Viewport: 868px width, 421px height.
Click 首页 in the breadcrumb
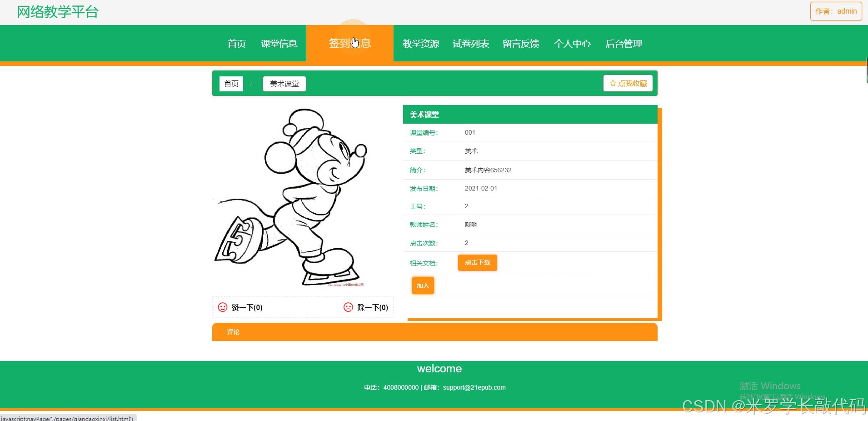231,83
